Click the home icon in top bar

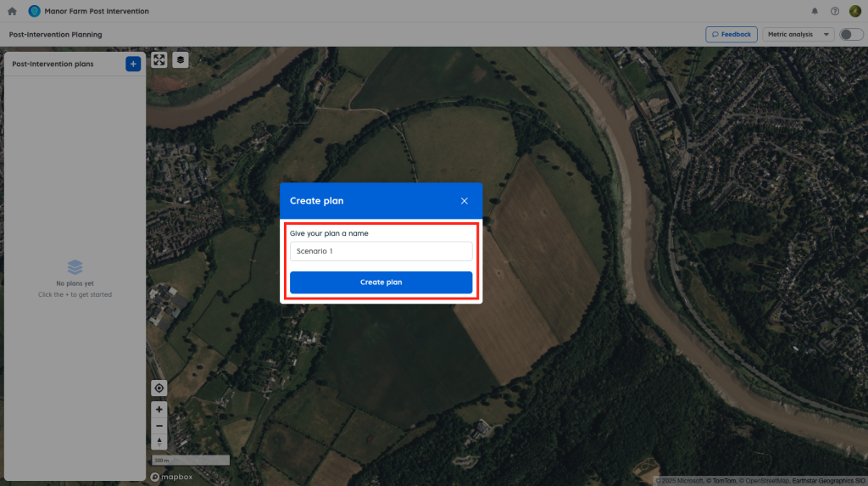pyautogui.click(x=12, y=11)
